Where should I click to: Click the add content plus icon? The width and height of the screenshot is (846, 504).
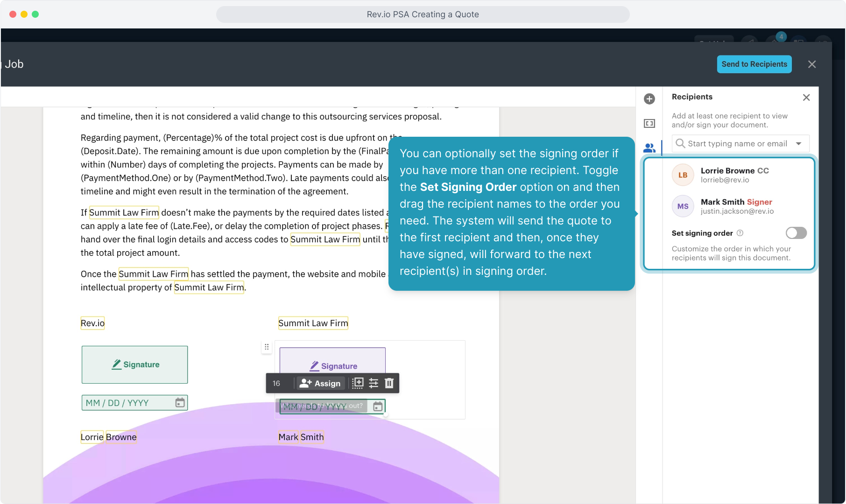[x=649, y=99]
